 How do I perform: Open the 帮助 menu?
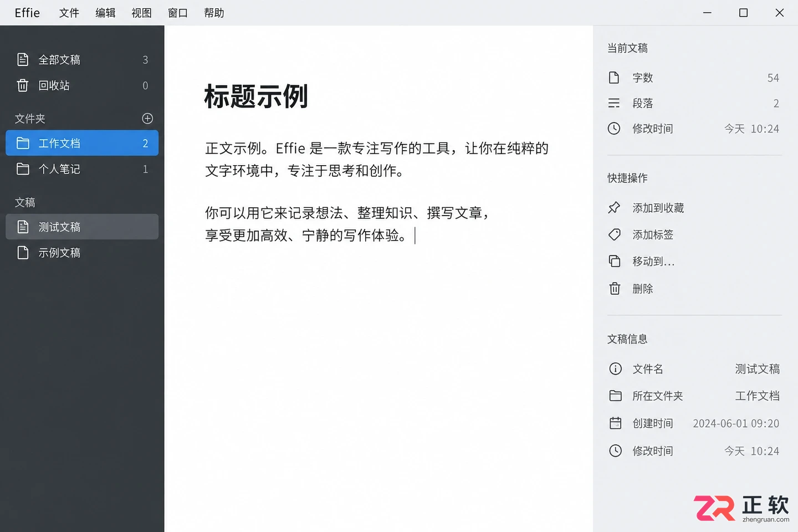(214, 13)
